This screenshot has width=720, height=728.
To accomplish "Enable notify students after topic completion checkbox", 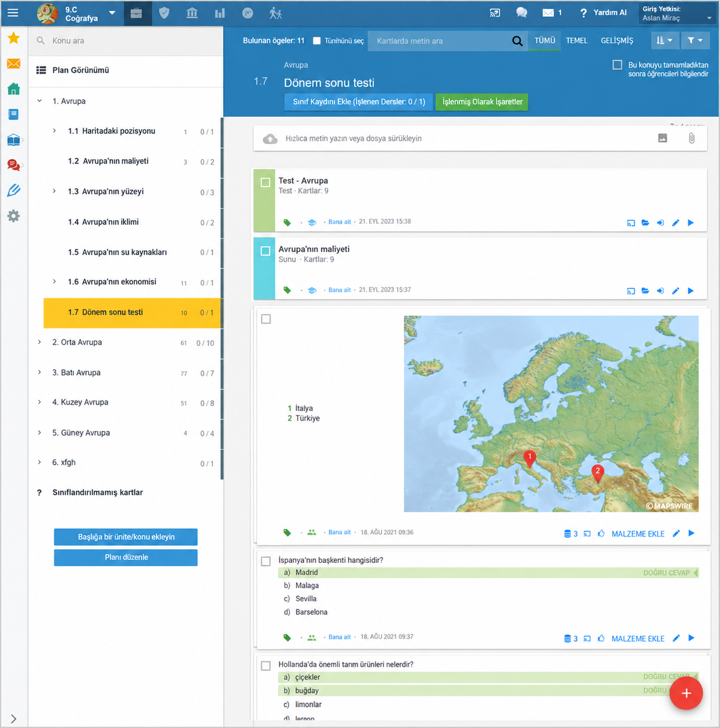I will coord(617,65).
